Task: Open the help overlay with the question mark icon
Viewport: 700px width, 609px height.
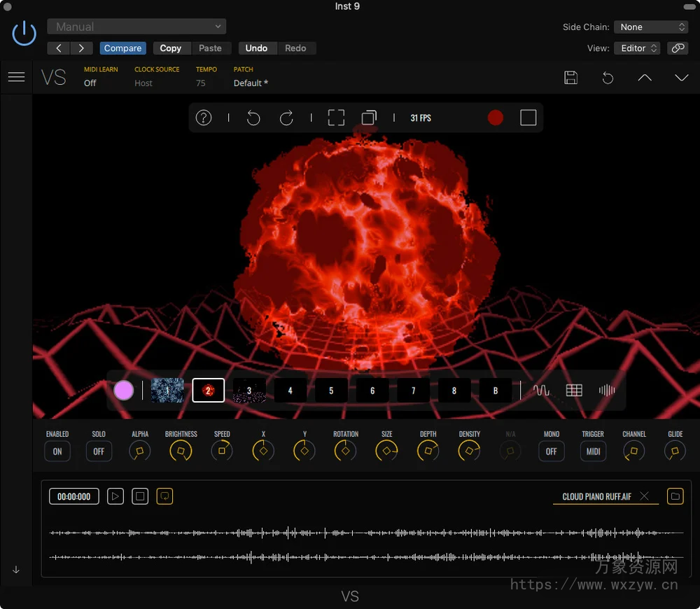Action: coord(204,118)
